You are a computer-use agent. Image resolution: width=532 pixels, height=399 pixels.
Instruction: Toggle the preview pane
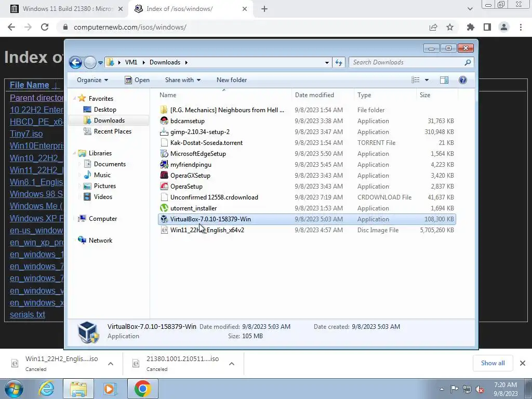pos(444,80)
